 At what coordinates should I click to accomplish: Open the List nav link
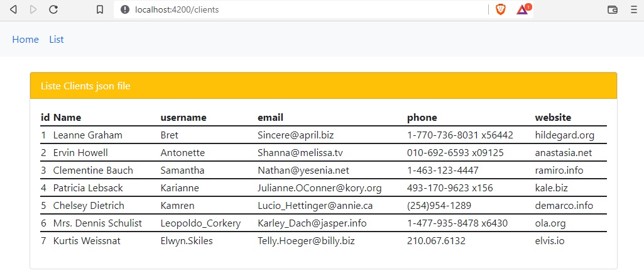point(57,39)
